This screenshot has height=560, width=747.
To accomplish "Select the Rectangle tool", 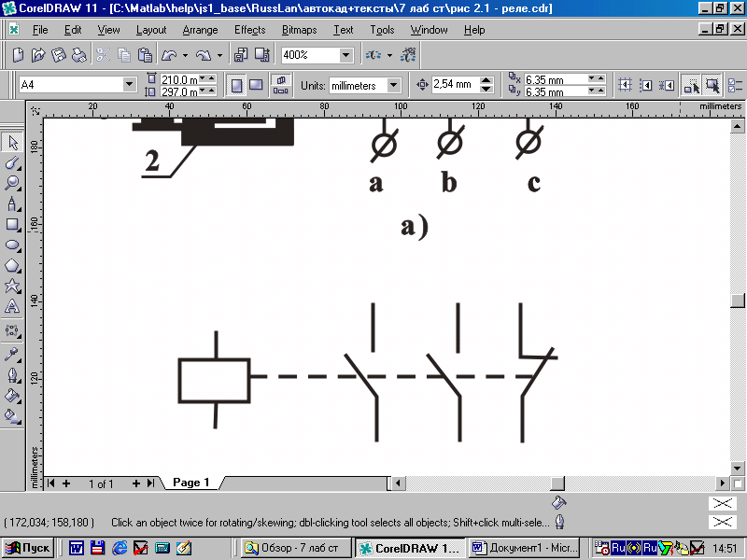I will pos(13,225).
